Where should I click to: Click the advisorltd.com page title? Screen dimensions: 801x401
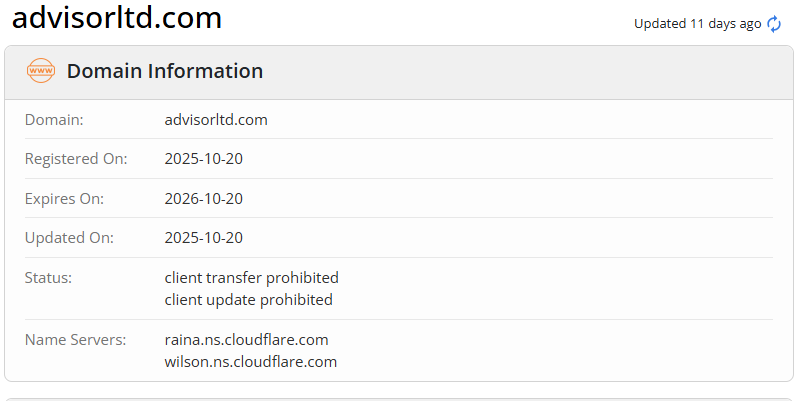coord(117,18)
